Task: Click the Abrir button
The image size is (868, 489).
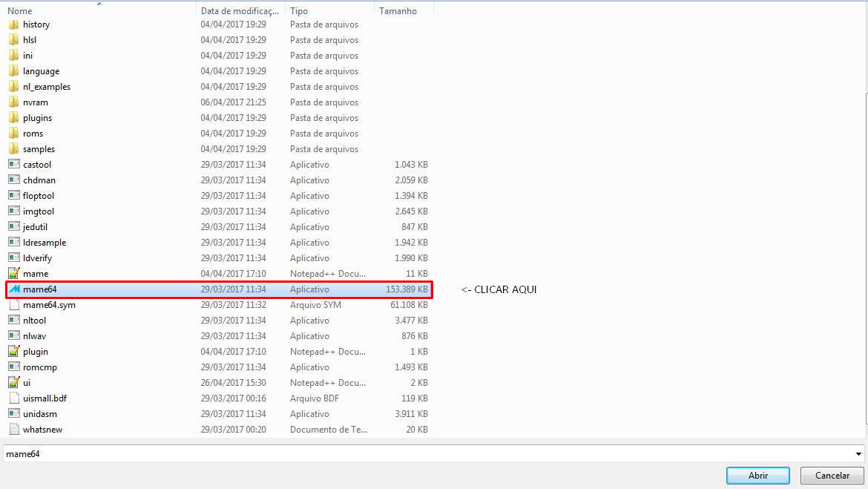Action: pos(758,476)
